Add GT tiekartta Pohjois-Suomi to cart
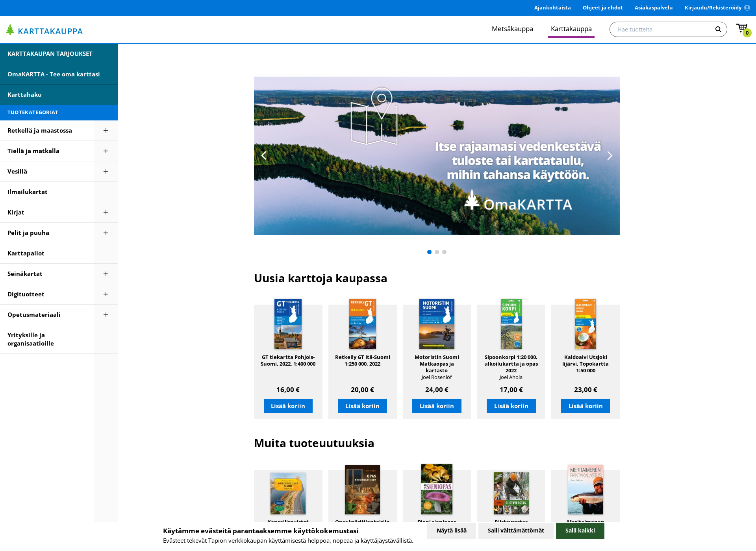 coord(288,406)
